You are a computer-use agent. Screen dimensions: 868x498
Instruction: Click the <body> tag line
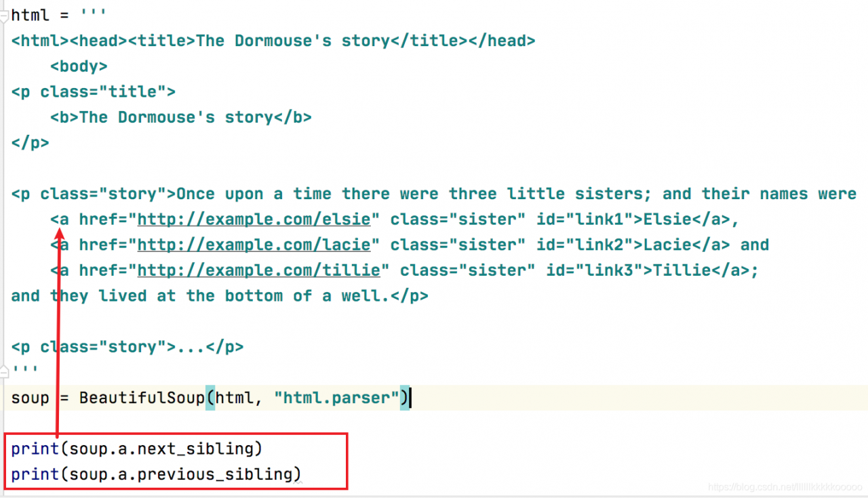pos(79,66)
